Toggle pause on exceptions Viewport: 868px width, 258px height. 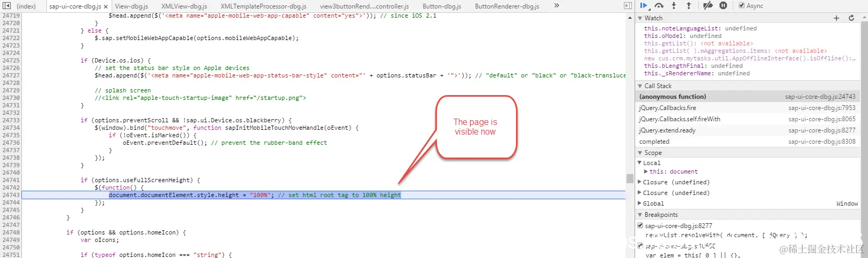[723, 5]
